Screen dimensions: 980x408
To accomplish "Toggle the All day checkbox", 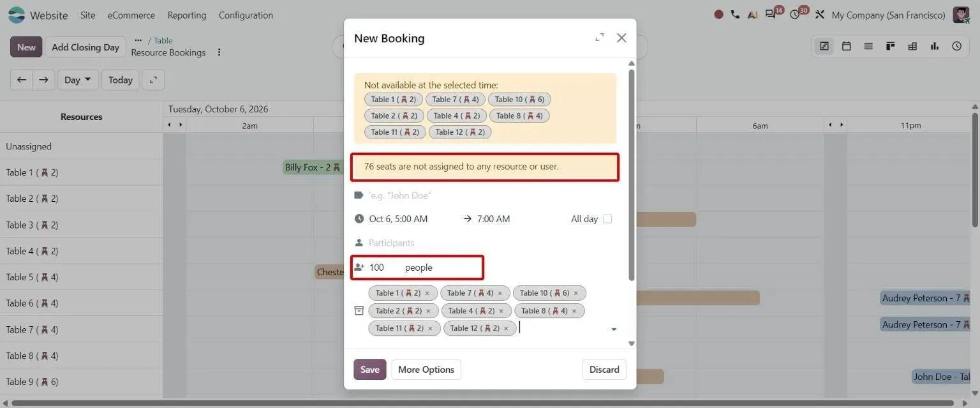I will coord(607,219).
